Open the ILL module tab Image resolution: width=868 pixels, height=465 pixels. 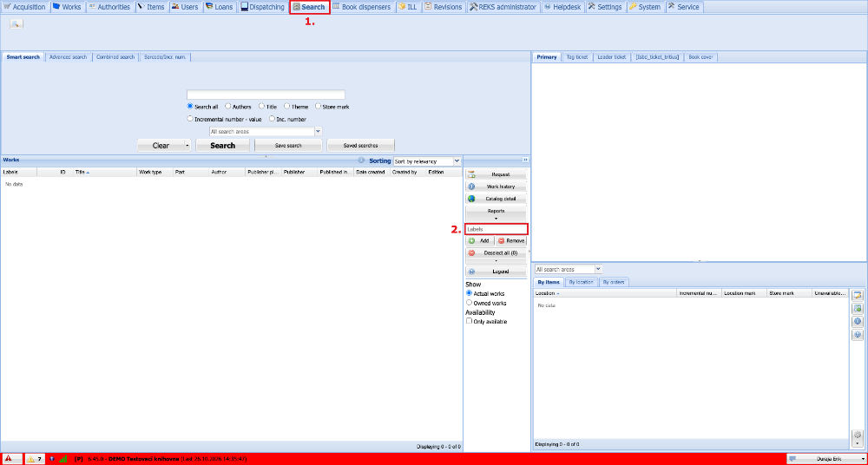click(407, 7)
